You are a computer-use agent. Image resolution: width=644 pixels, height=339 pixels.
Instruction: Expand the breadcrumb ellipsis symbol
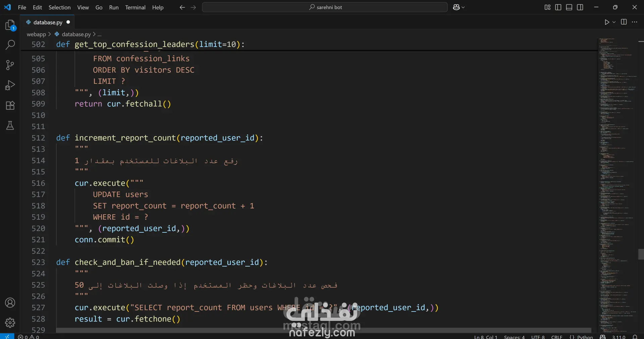click(100, 34)
